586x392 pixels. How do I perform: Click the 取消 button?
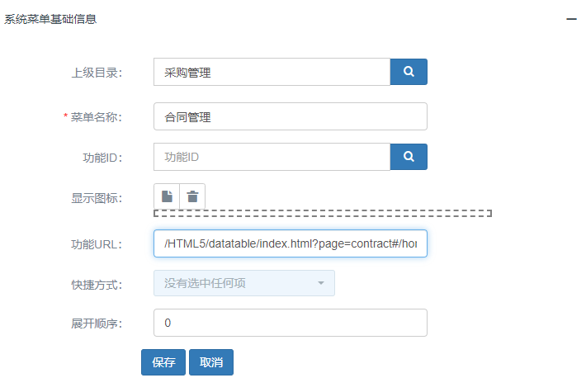tap(211, 362)
